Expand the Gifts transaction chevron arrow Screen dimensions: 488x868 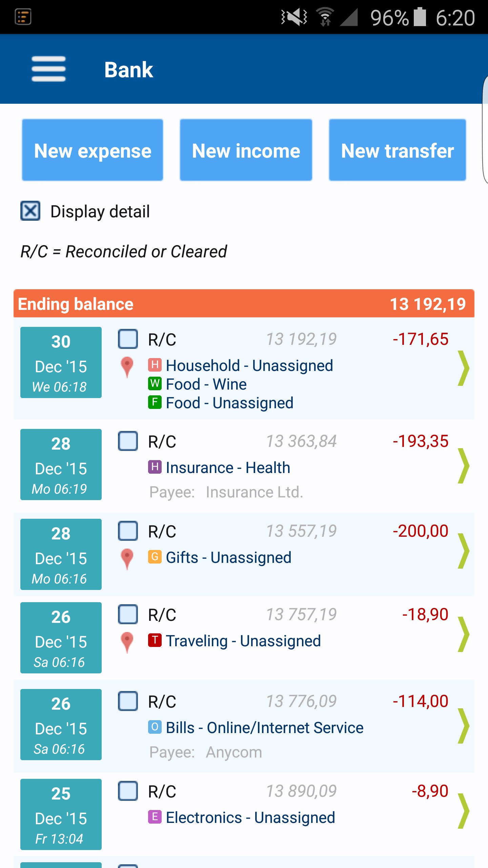tap(463, 551)
